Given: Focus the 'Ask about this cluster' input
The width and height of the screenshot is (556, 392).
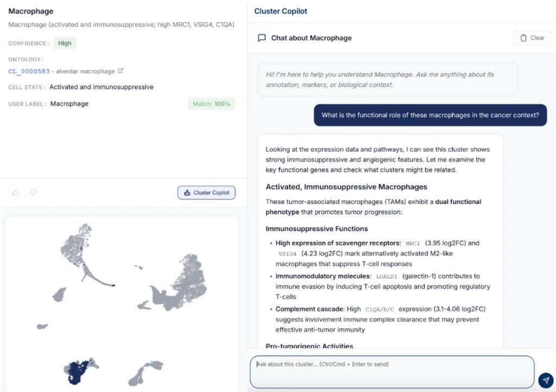Looking at the screenshot, I should [x=391, y=371].
